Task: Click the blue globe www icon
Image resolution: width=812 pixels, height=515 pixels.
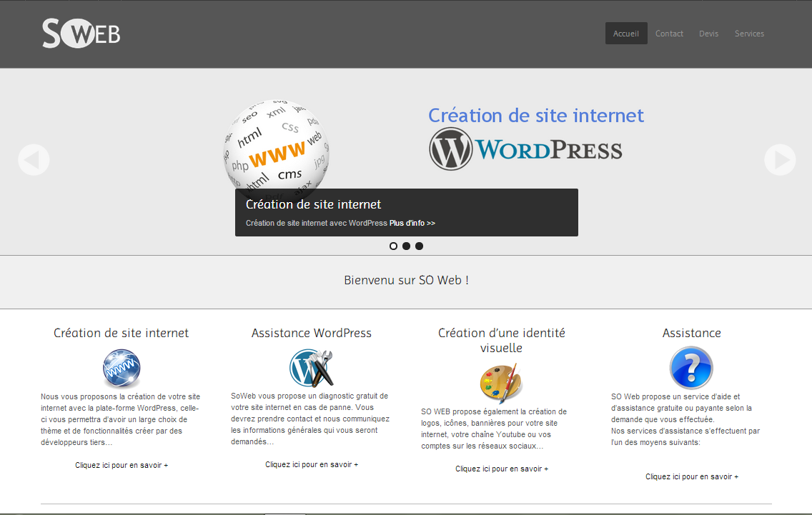Action: coord(122,369)
